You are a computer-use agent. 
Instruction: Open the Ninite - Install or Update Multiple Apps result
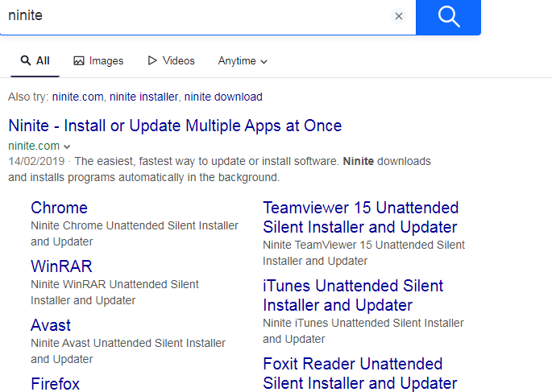point(175,126)
